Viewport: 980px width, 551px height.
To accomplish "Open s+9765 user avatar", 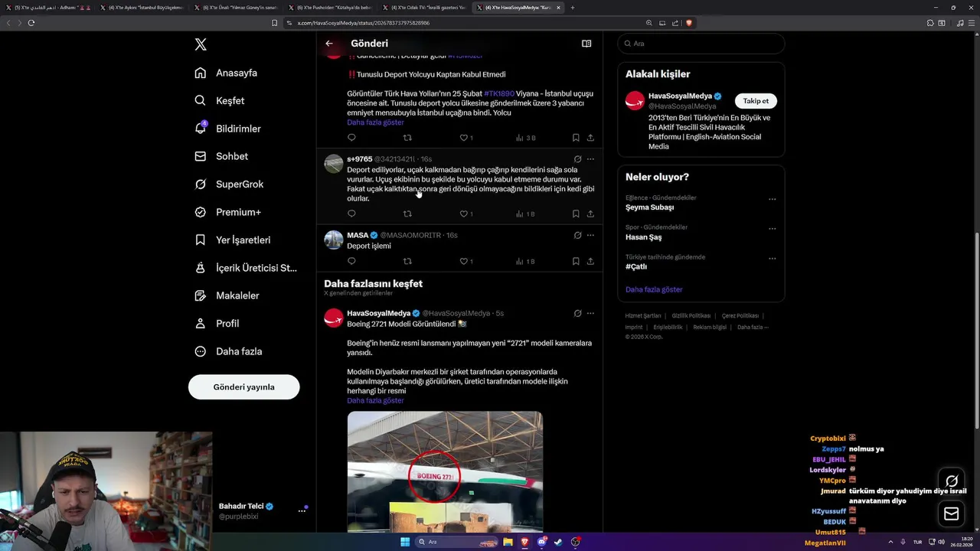I will click(x=334, y=164).
